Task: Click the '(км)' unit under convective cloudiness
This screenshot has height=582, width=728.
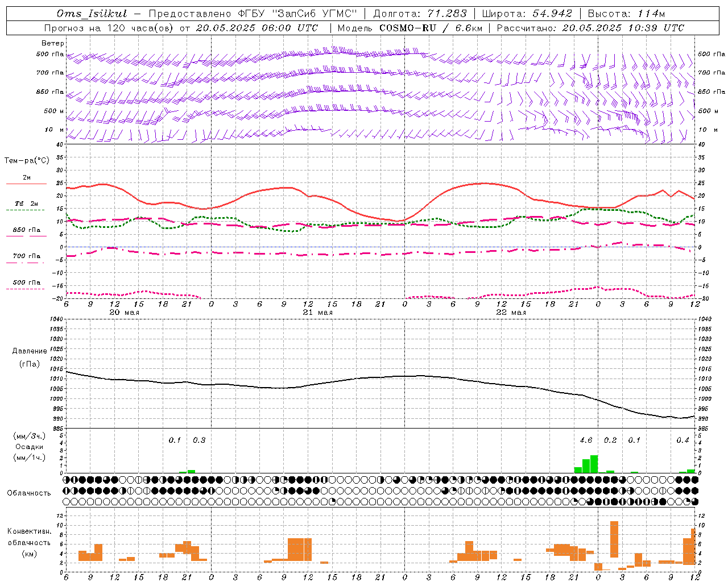Action: click(29, 554)
